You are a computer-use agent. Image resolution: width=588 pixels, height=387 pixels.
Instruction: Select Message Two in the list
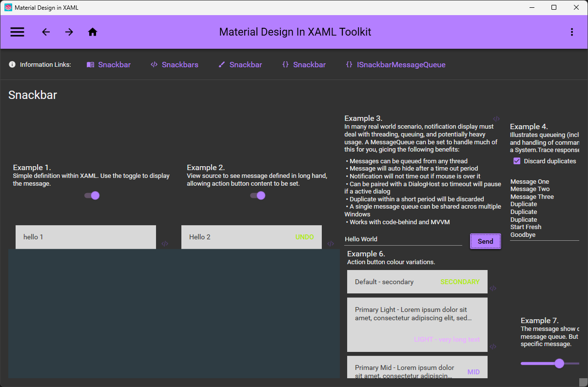[530, 189]
